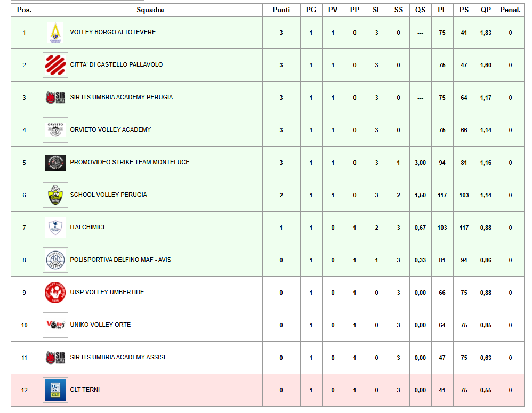The height and width of the screenshot is (413, 532).
Task: Click the Punti column header
Action: click(x=281, y=10)
